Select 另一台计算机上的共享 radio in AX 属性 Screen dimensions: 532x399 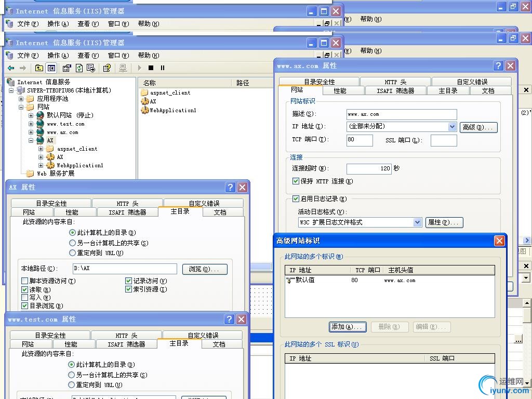[x=72, y=243]
